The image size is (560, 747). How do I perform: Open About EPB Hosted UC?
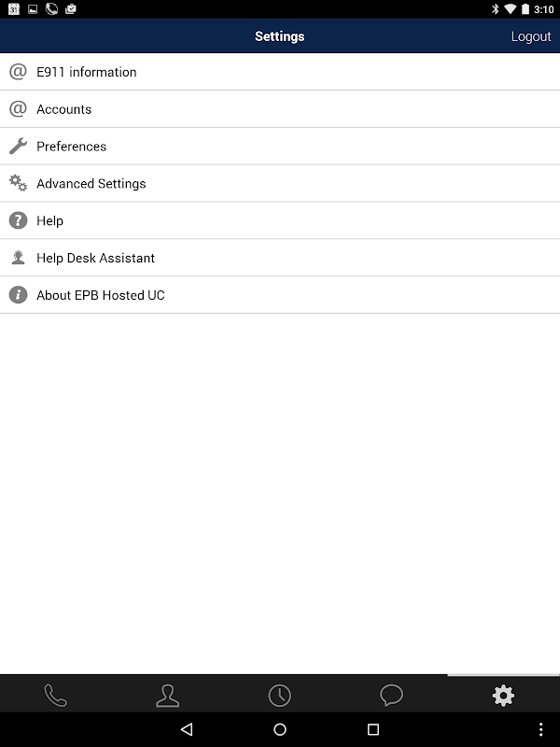point(101,295)
